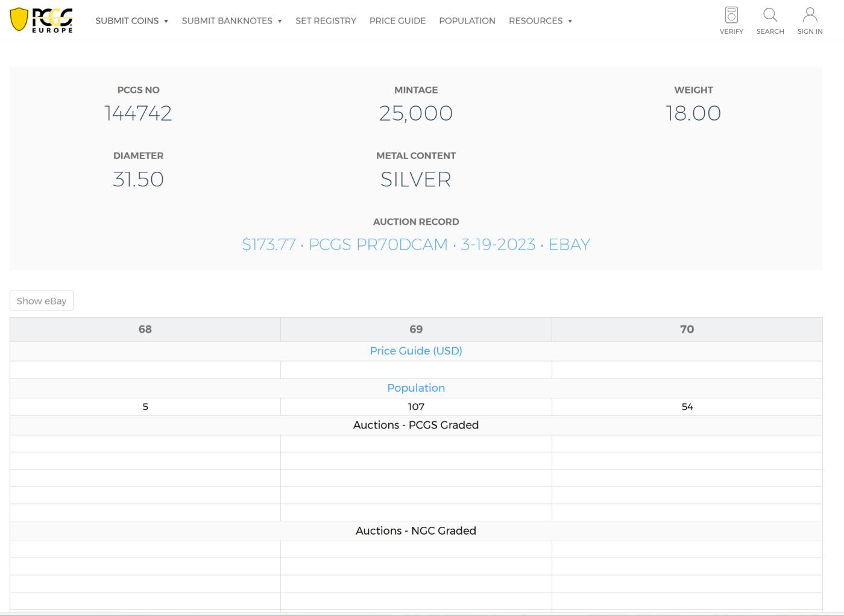Open Price Guide from the top navigation
Viewport: 844px width, 616px height.
(x=397, y=21)
